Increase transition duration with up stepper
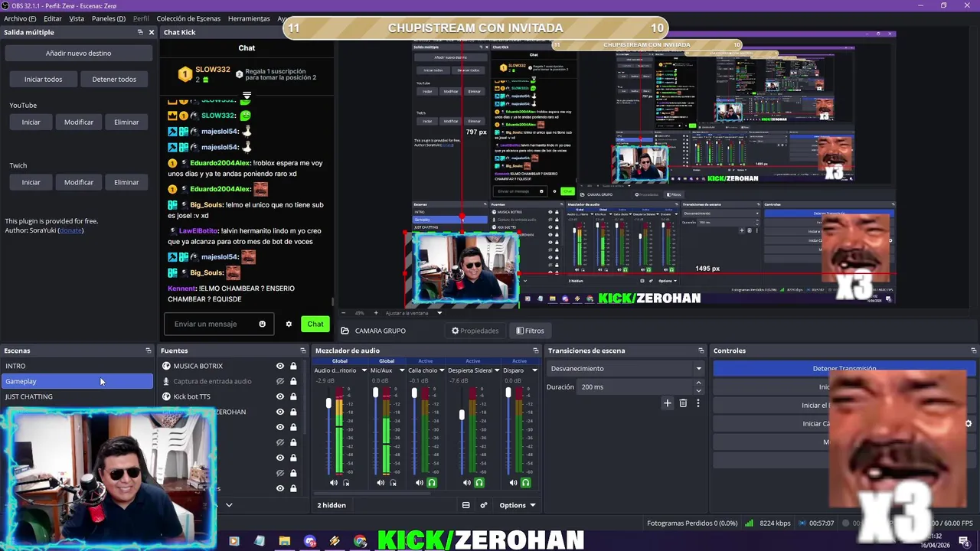 [698, 384]
